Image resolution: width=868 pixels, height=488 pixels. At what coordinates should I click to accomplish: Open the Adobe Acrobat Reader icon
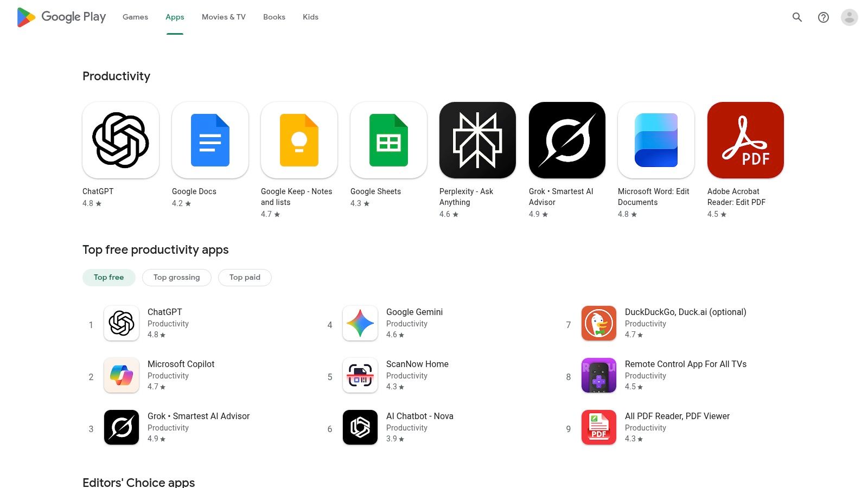click(x=745, y=140)
